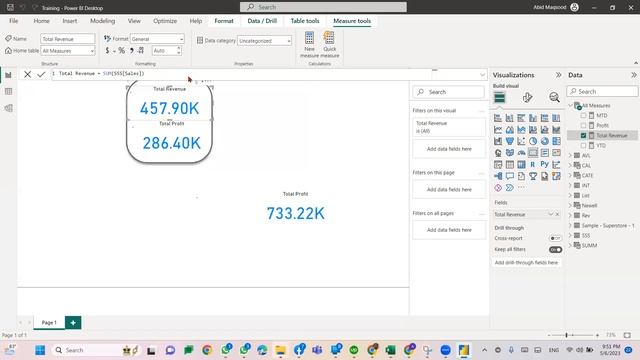Screen dimensions: 640x360
Task: Add a new report page
Action: click(x=73, y=322)
